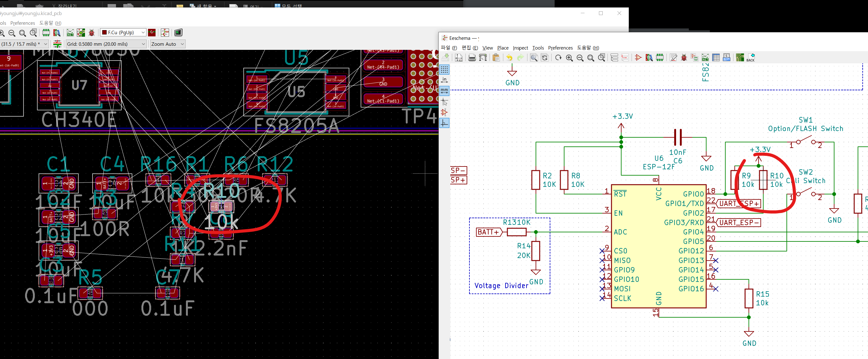868x359 pixels.
Task: Click the undo arrow in Eeschema toolbar
Action: pos(509,58)
